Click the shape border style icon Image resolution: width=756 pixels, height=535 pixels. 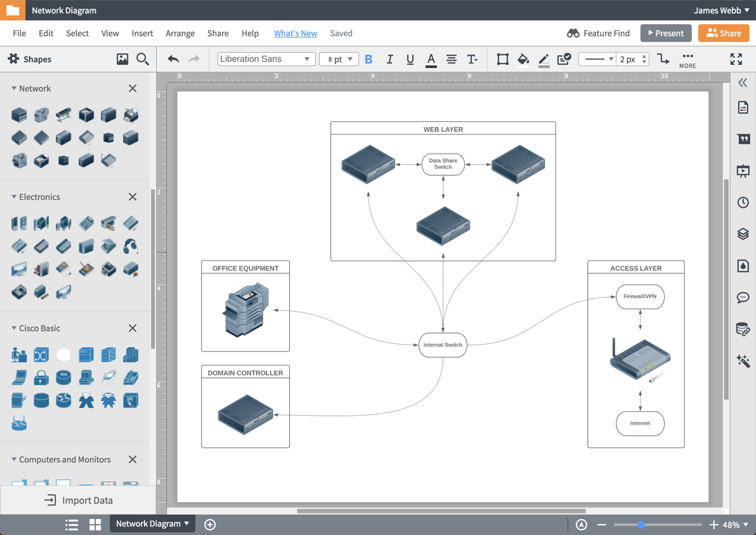(x=503, y=59)
